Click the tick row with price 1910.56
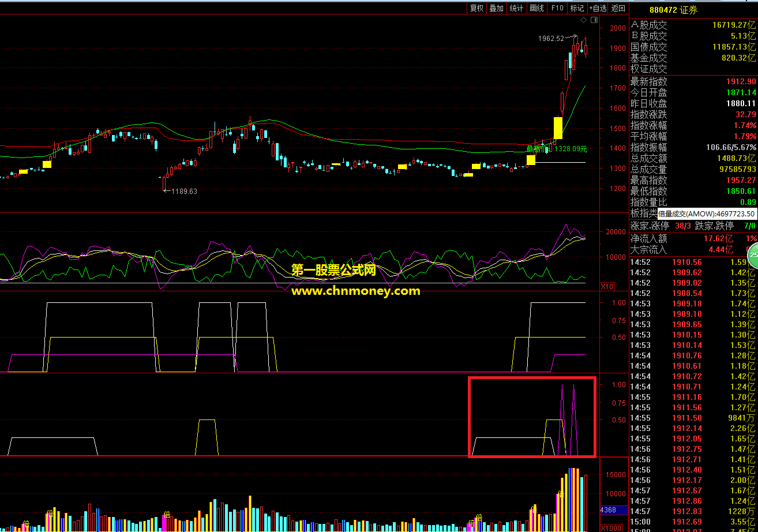The height and width of the screenshot is (532, 758). click(x=693, y=262)
